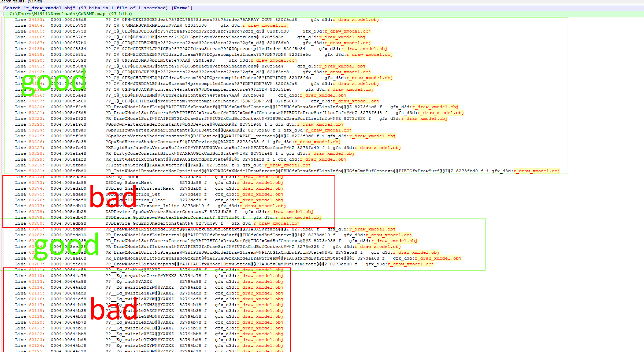Collapse the Search "r_draw_xmodel.obj" results node
The width and height of the screenshot is (644, 352).
tap(1, 8)
